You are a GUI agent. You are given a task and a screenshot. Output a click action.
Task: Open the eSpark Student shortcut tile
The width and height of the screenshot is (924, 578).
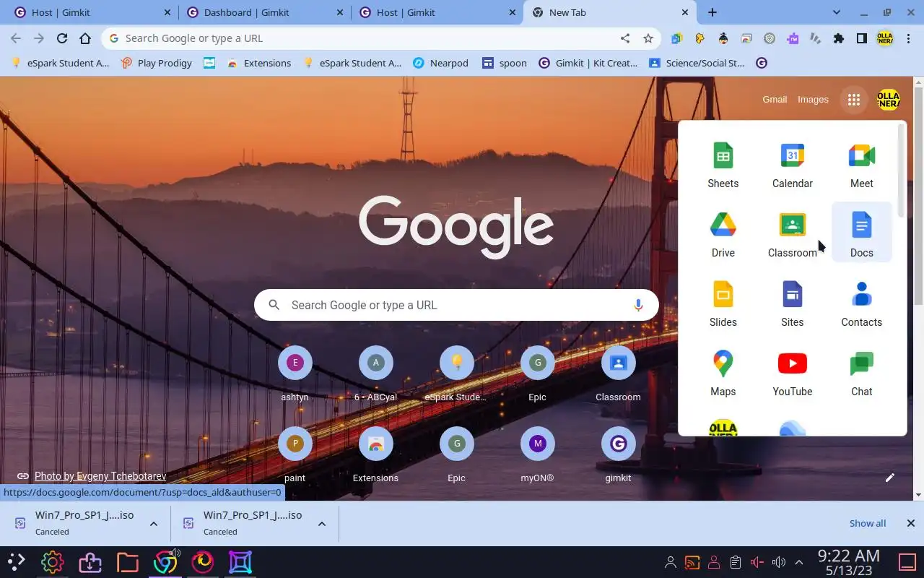[x=456, y=374]
